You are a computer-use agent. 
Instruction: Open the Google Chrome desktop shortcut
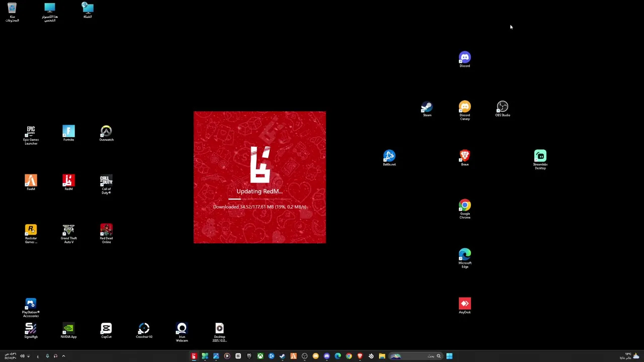pyautogui.click(x=464, y=209)
